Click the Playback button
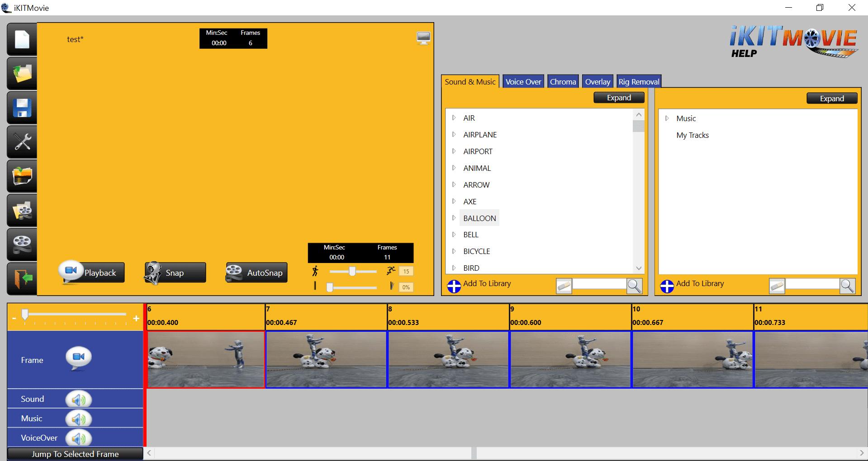The width and height of the screenshot is (868, 461). pos(92,273)
